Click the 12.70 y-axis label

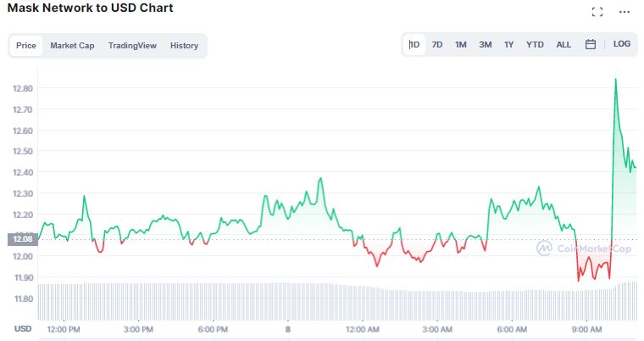coord(23,109)
